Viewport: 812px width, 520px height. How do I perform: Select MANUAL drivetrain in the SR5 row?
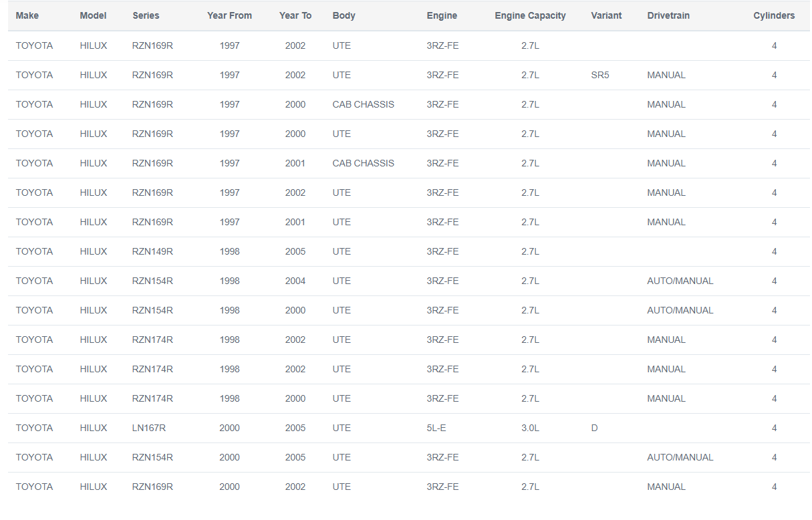click(666, 75)
